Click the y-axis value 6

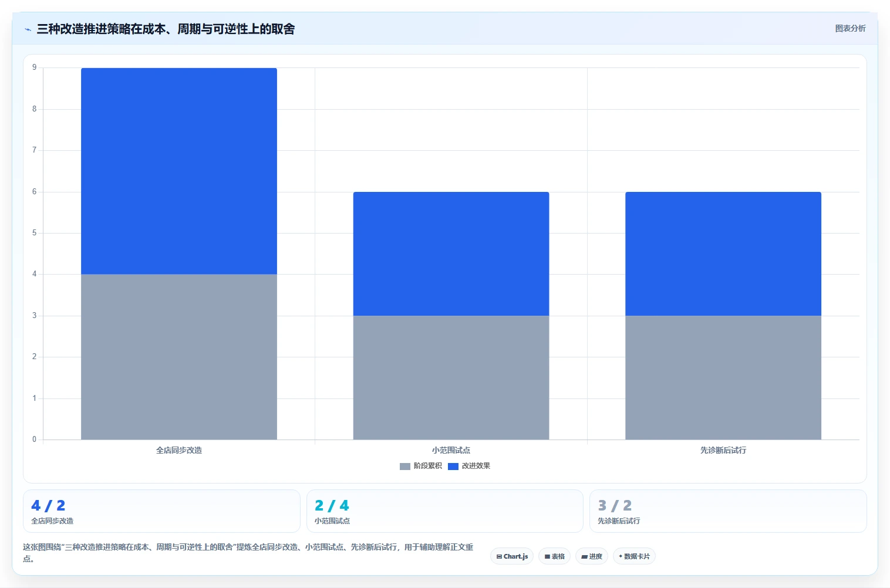pos(34,192)
